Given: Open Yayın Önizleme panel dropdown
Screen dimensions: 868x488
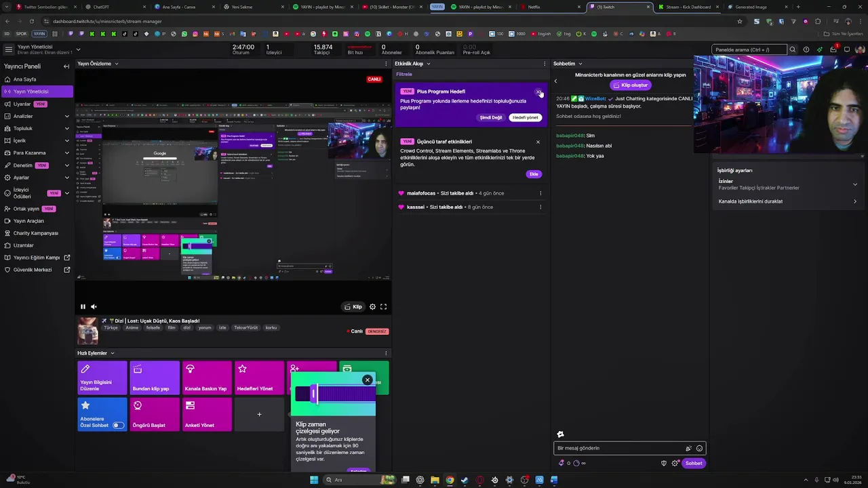Looking at the screenshot, I should [x=116, y=64].
